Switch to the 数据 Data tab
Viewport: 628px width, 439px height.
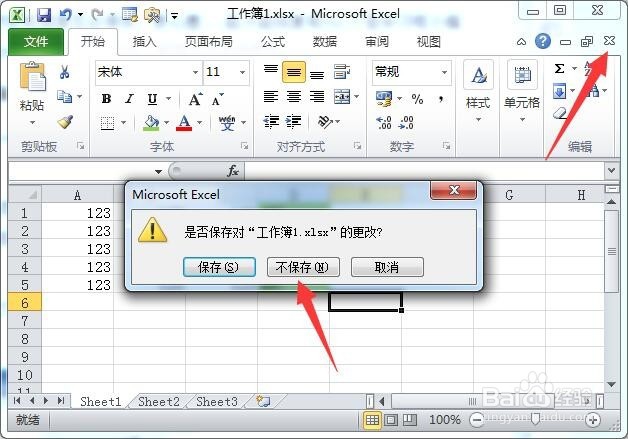click(324, 41)
